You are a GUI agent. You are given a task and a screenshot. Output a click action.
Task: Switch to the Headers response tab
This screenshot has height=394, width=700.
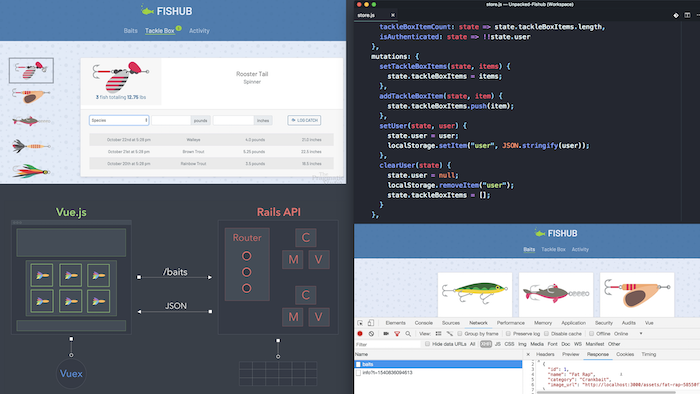545,354
